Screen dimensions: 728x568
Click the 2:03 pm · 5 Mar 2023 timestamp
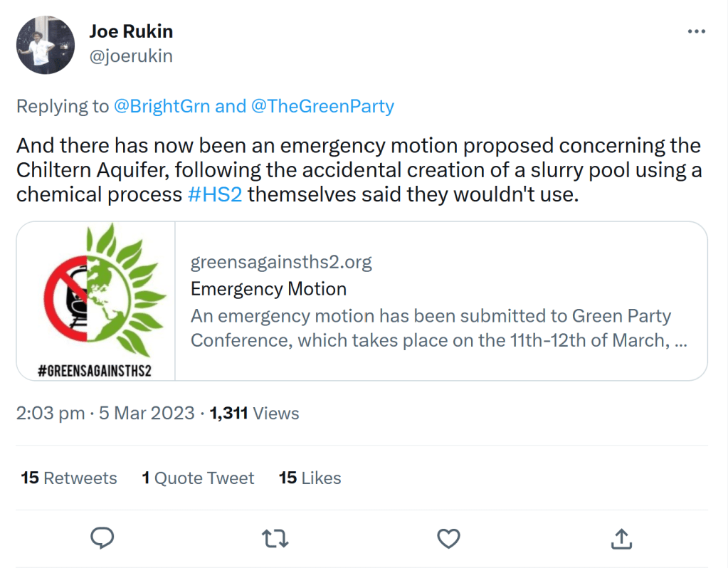(x=105, y=414)
